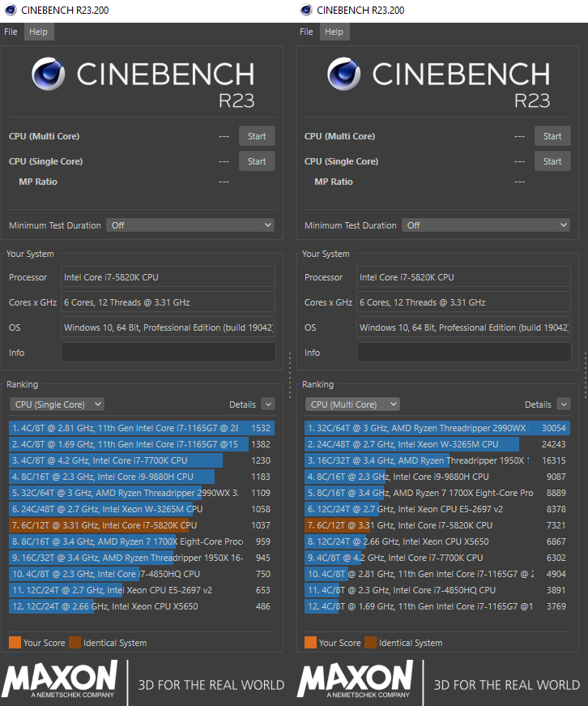Click Your Score orange swatch in right window
The width and height of the screenshot is (588, 706).
pos(310,643)
